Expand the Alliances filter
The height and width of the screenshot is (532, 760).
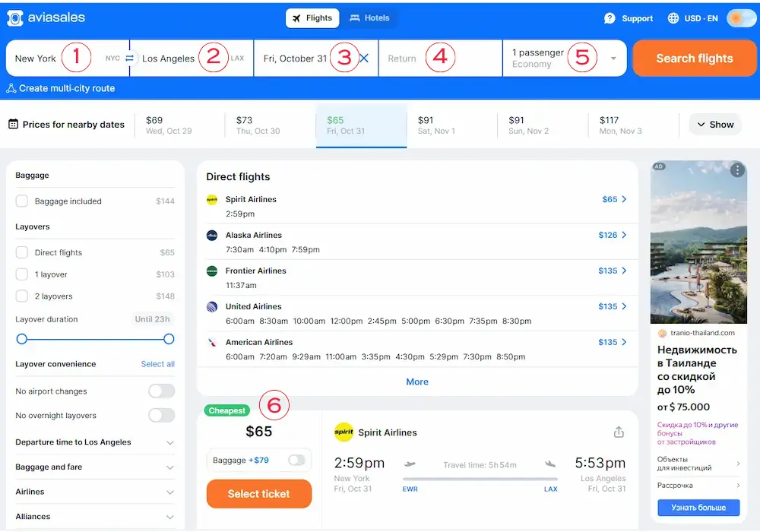pos(95,517)
